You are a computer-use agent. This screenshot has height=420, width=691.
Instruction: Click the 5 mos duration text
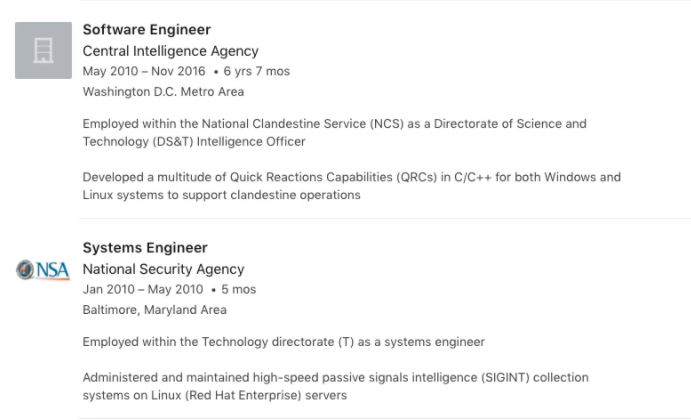coord(238,289)
